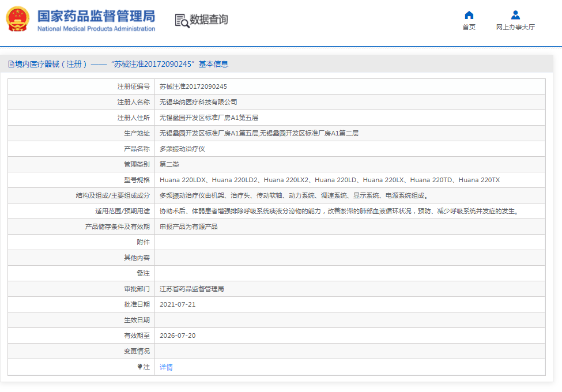Click the 数据查询 magnifier document icon
Viewport: 562px width, 392px height.
182,20
